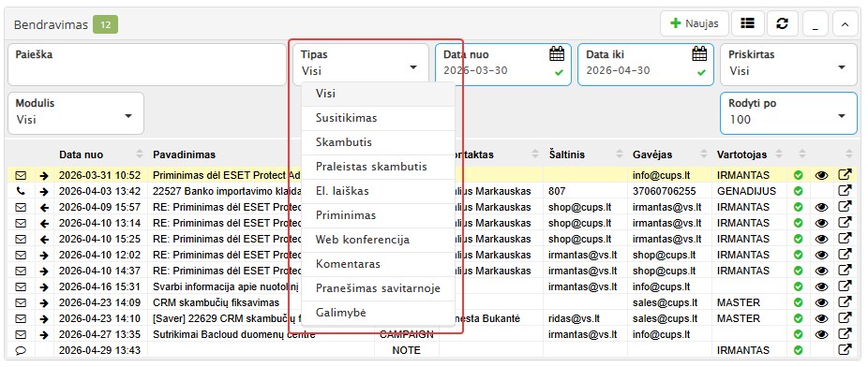868x367 pixels.
Task: Select Komentaras type option
Action: pyautogui.click(x=378, y=264)
